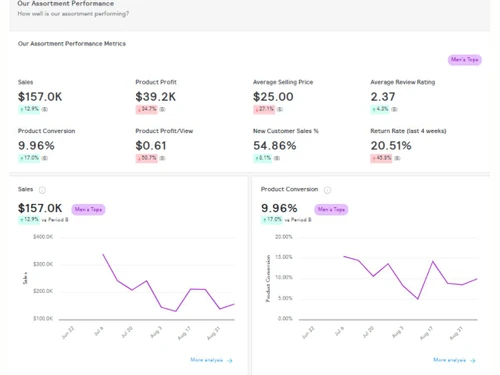Click the Our Assortment Performance page title
Viewport: 500px width, 375px height.
pos(66,4)
